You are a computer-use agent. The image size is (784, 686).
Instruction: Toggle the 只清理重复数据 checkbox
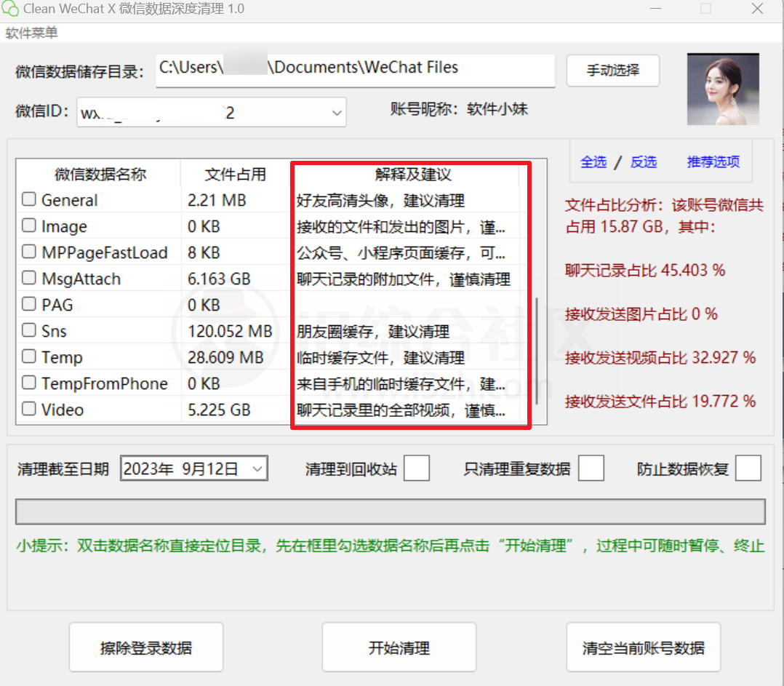pos(591,468)
